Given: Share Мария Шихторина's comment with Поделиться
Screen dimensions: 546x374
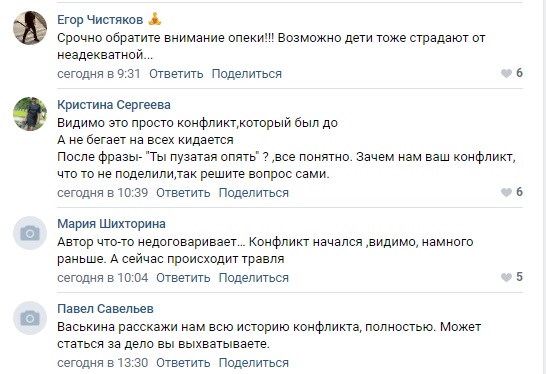Looking at the screenshot, I should [x=254, y=278].
